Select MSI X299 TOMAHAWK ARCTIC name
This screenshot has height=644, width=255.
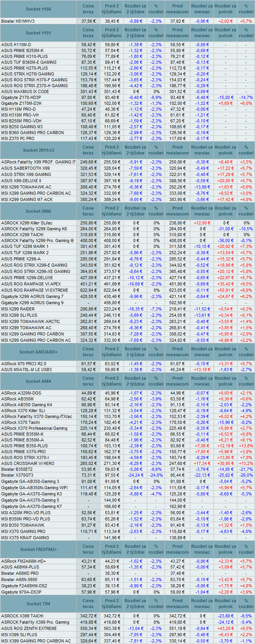31,321
